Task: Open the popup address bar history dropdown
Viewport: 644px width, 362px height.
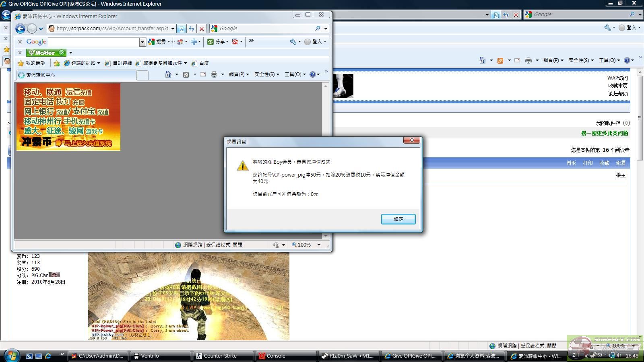Action: (173, 29)
